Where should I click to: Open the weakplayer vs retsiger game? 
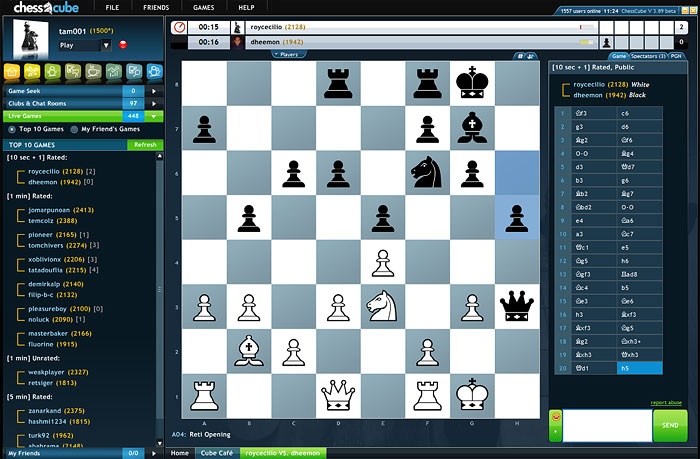point(53,377)
